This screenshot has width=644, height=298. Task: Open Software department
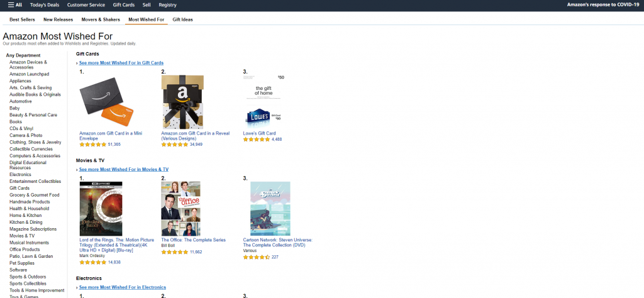(x=18, y=270)
